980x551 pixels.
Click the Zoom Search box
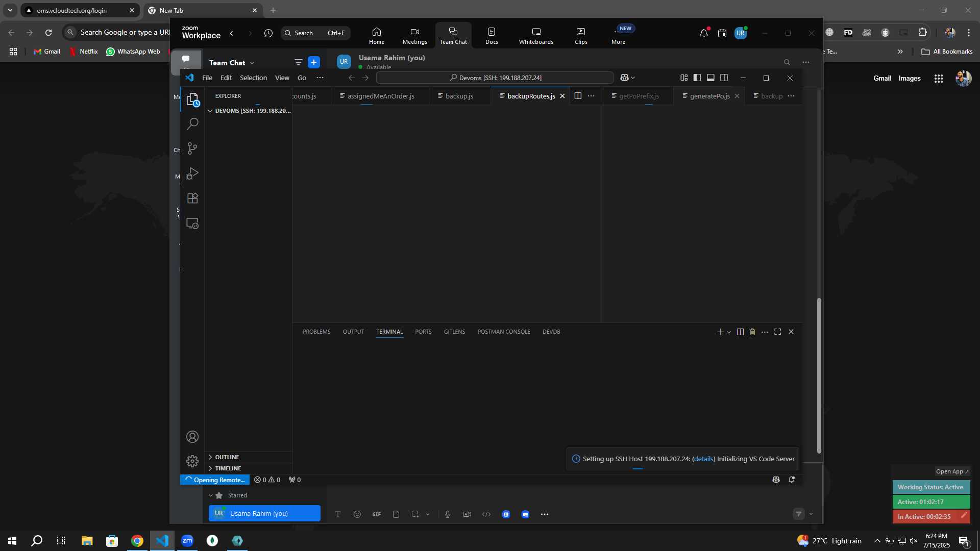click(315, 33)
